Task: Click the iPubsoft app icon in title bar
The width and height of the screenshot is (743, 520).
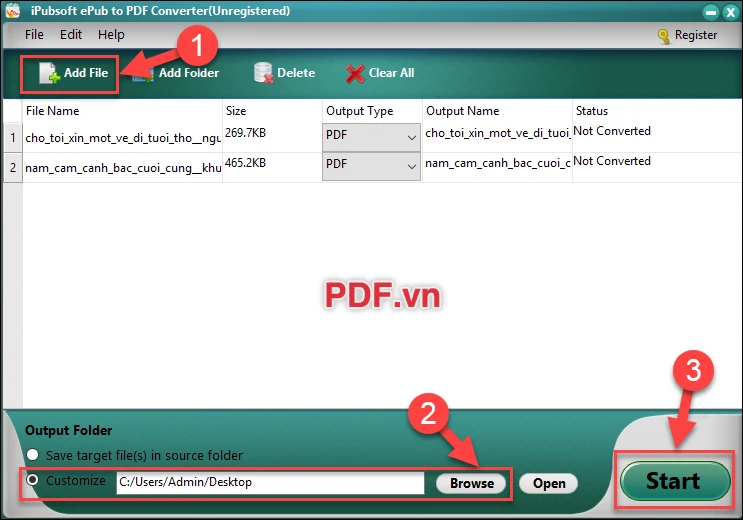Action: pos(13,10)
